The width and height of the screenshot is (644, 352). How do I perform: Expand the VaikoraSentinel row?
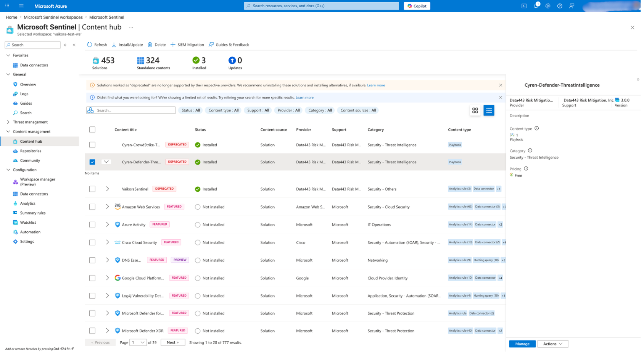click(x=107, y=189)
